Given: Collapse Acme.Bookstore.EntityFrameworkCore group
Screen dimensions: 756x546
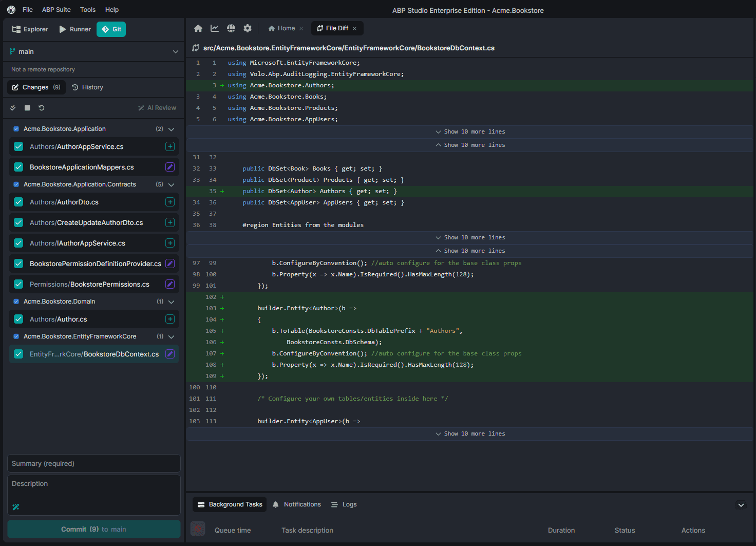Looking at the screenshot, I should coord(172,337).
